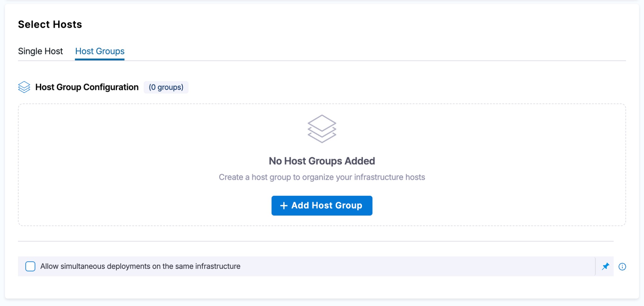The height and width of the screenshot is (306, 644).
Task: Click the Select Hosts section title
Action: pos(50,24)
